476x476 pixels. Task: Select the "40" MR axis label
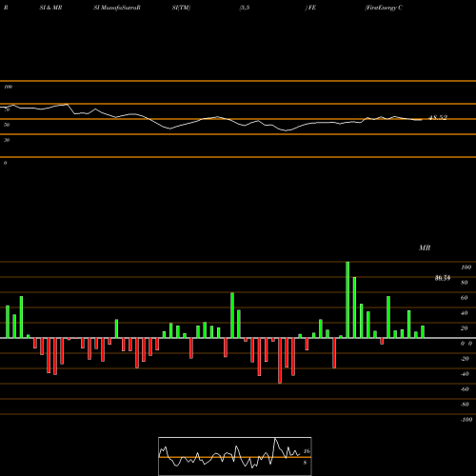click(465, 313)
